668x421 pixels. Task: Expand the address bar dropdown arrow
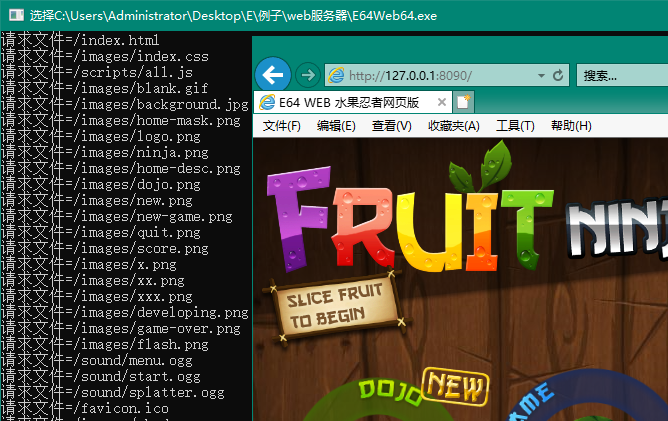tap(542, 76)
